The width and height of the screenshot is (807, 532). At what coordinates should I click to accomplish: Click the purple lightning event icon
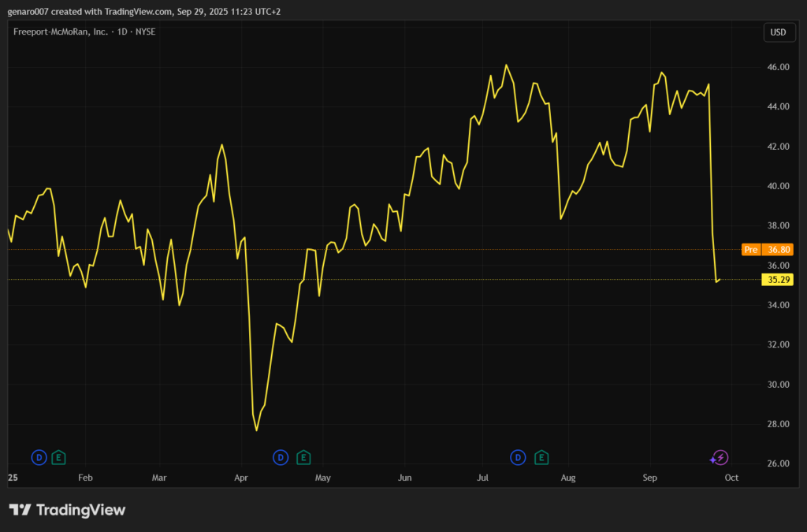click(x=720, y=457)
